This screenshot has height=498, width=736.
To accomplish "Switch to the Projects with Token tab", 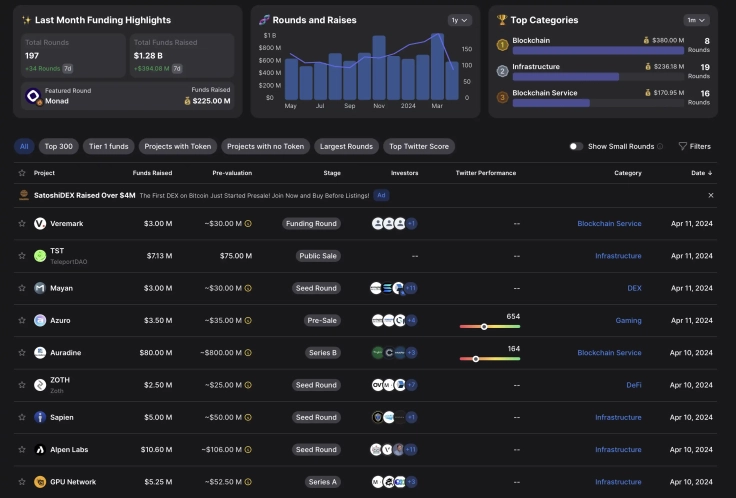I will 176,146.
